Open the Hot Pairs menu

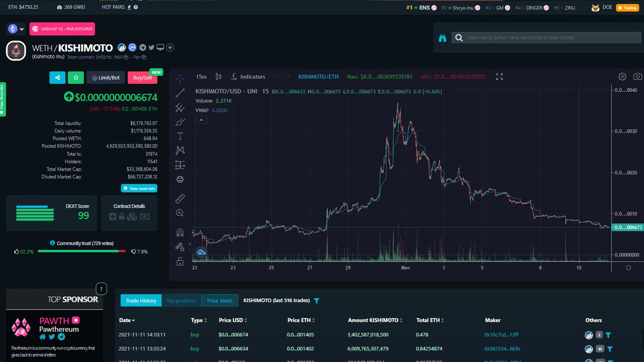(119, 8)
